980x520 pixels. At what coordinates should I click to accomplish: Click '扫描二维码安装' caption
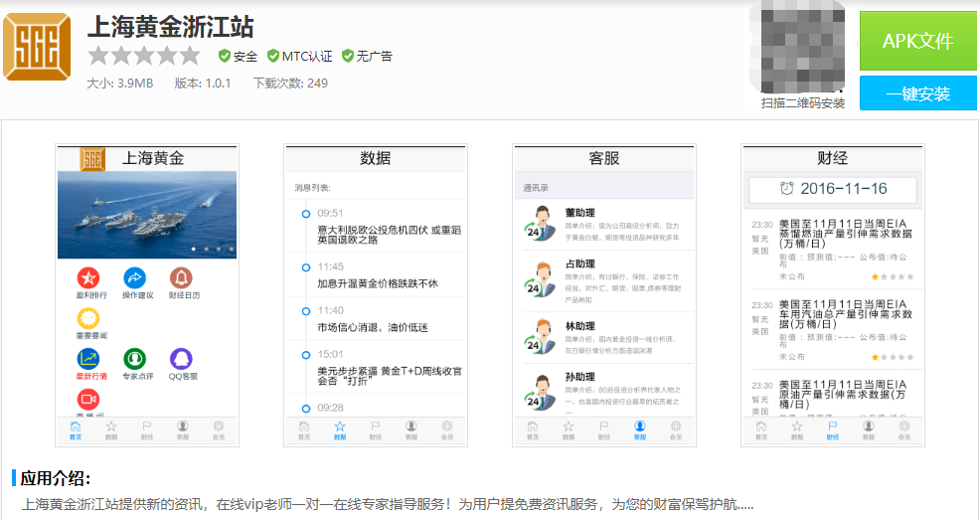click(x=802, y=103)
